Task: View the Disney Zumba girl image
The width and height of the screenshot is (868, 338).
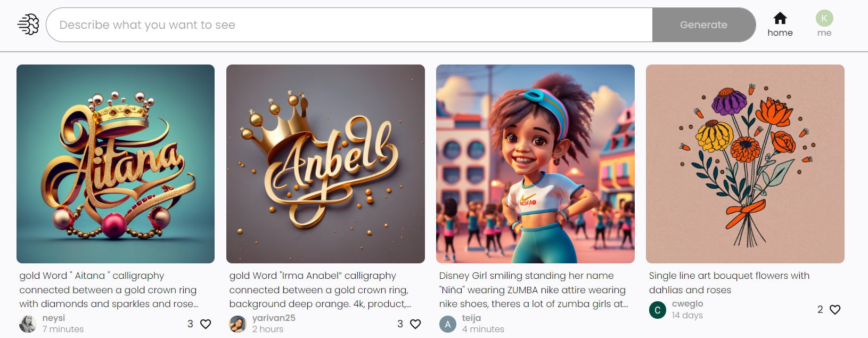Action: 535,164
